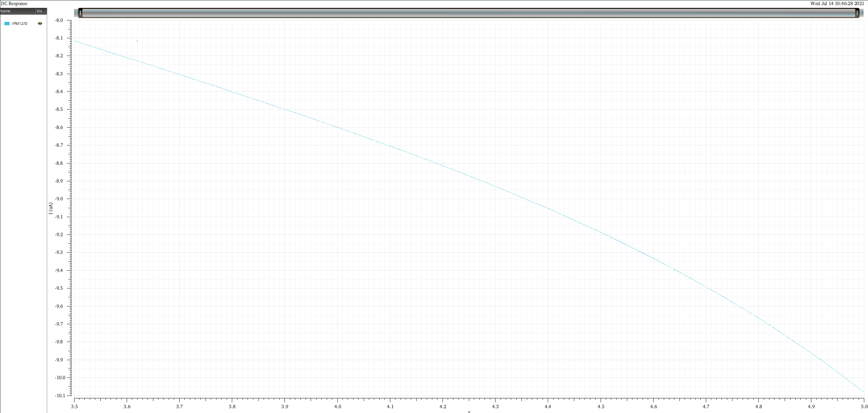Click the cyan color swatch beside /PM12/D
The width and height of the screenshot is (868, 413).
click(7, 24)
